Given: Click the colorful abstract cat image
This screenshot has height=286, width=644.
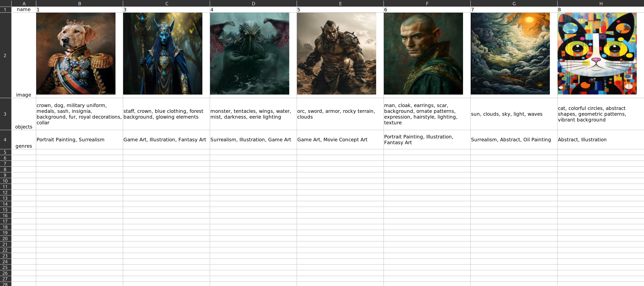Looking at the screenshot, I should pos(597,54).
